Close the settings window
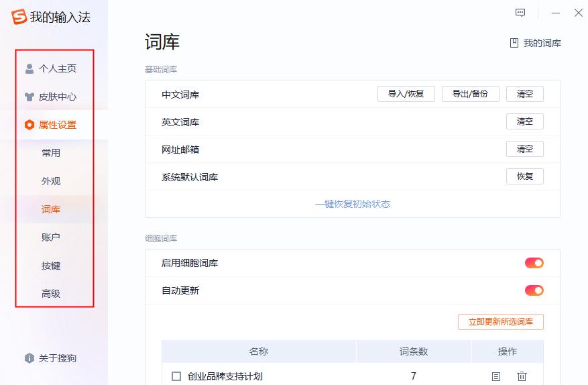Viewport: 588px width, 385px height. coord(578,13)
